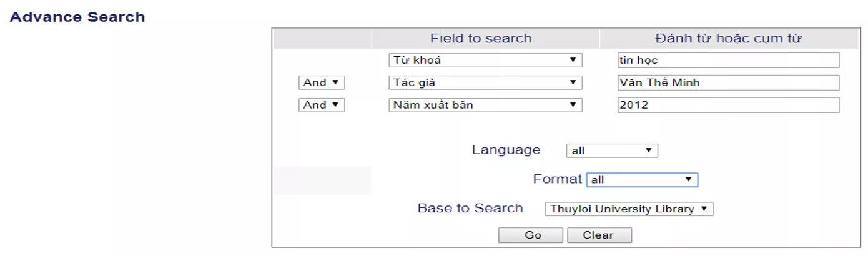Open the Language dropdown
868x256 pixels.
(x=612, y=150)
